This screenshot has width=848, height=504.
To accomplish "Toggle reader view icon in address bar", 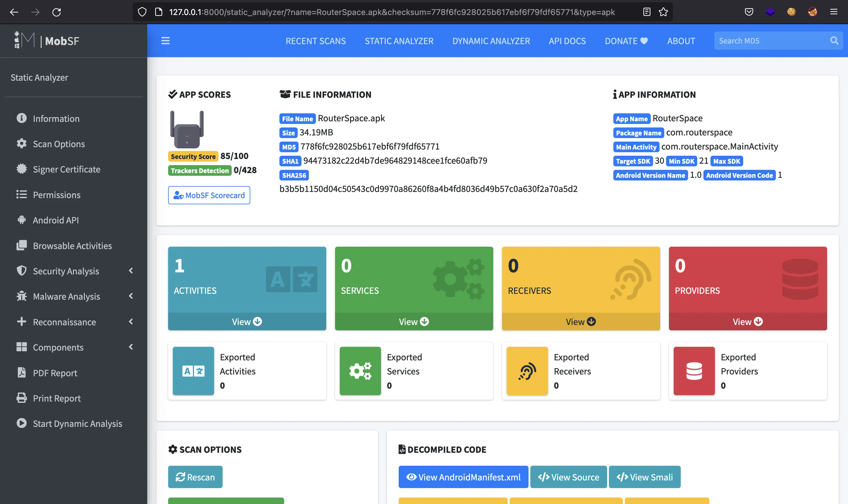I will tap(647, 12).
